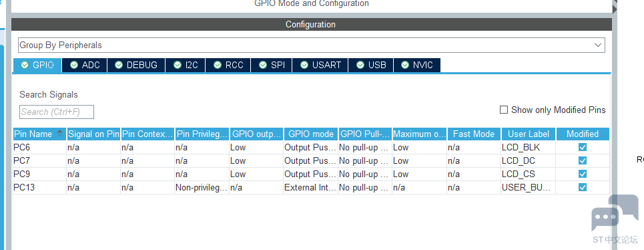Select the USB tab
This screenshot has width=644, height=250.
(x=371, y=65)
